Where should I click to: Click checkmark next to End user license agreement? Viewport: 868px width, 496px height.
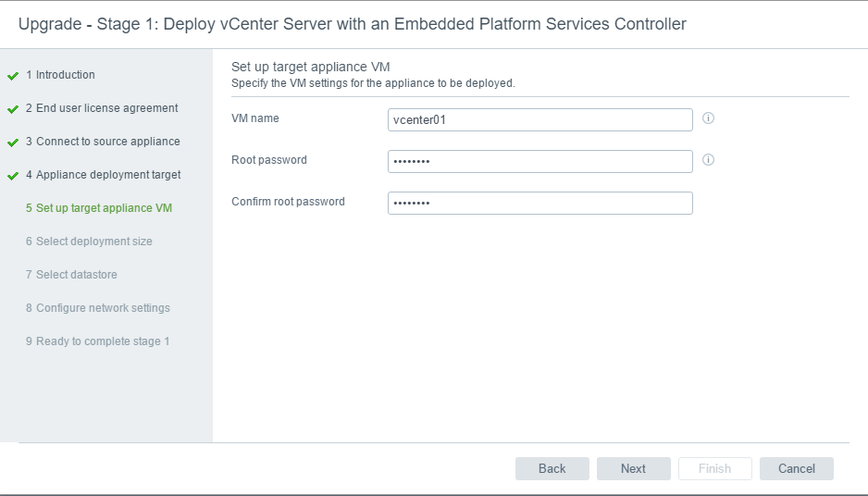[13, 109]
